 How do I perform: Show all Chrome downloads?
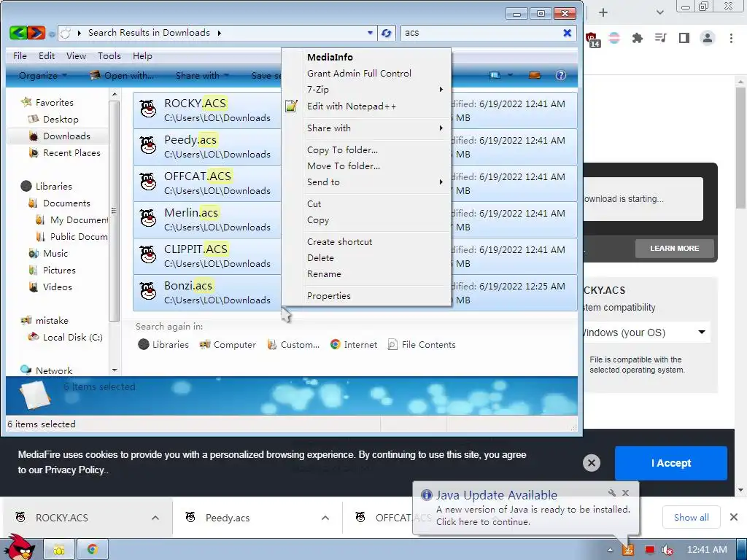point(692,517)
